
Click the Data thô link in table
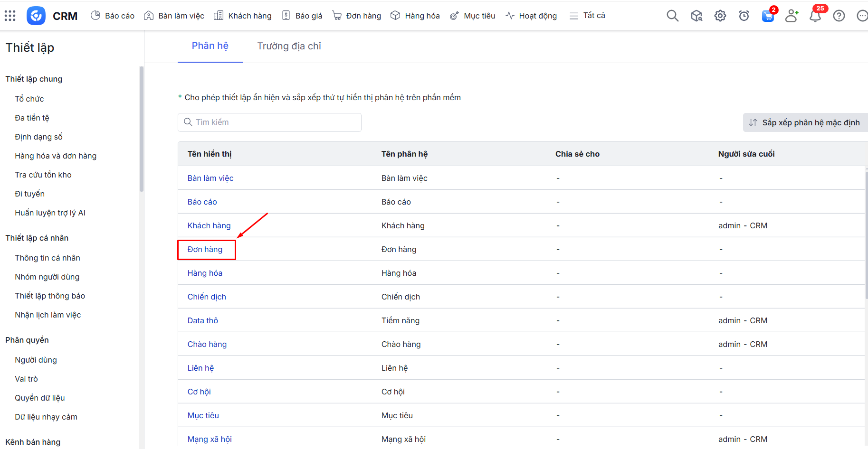pyautogui.click(x=202, y=320)
